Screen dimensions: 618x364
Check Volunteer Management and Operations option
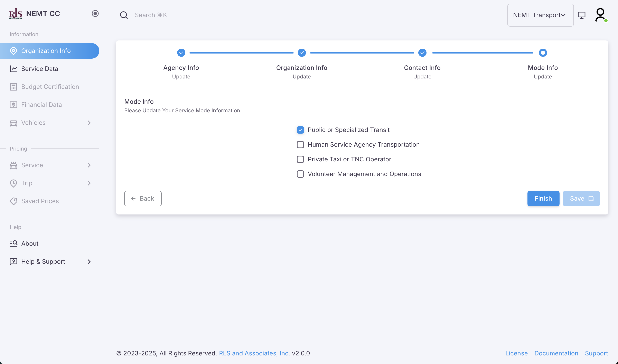(x=300, y=174)
